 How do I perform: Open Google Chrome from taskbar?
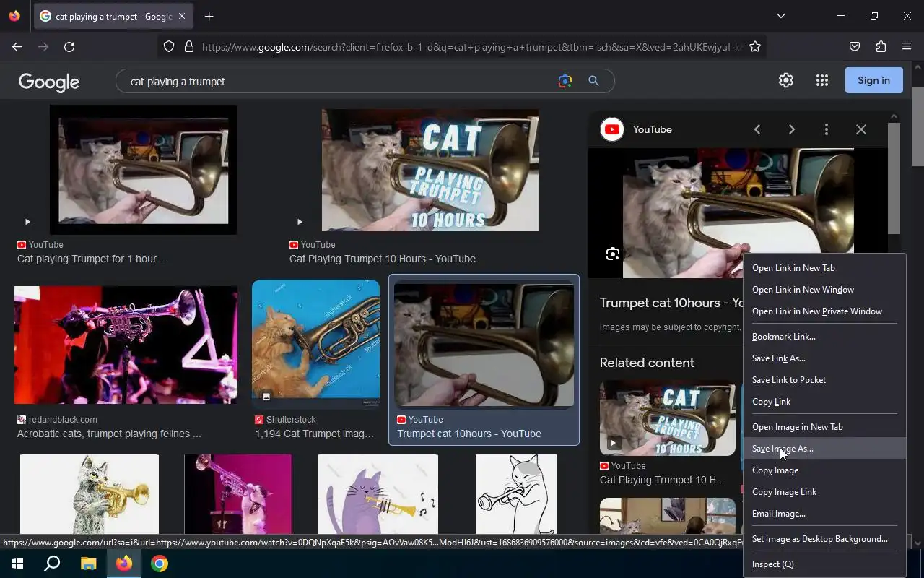(160, 564)
